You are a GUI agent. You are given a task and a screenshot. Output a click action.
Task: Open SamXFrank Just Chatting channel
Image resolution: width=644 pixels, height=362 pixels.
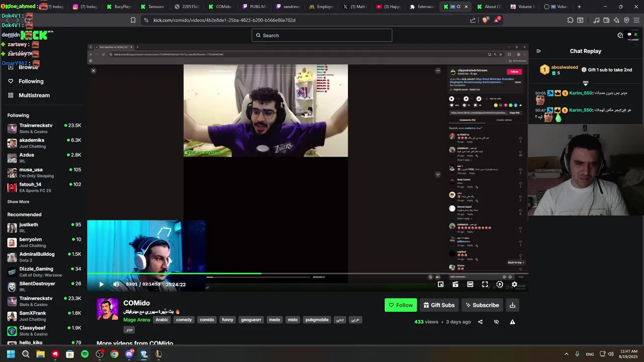44,316
